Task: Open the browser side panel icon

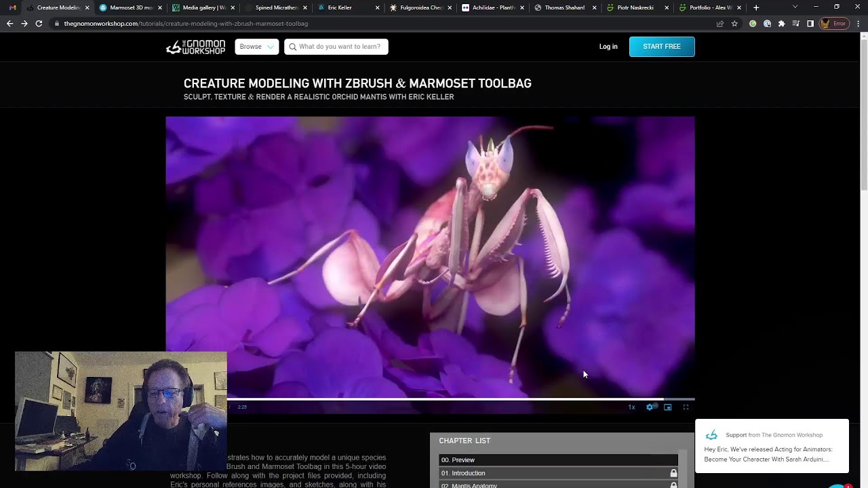Action: point(810,24)
